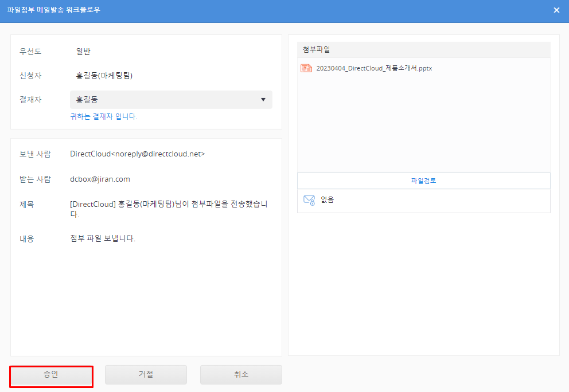Click the 취소 button
The image size is (569, 392).
241,375
